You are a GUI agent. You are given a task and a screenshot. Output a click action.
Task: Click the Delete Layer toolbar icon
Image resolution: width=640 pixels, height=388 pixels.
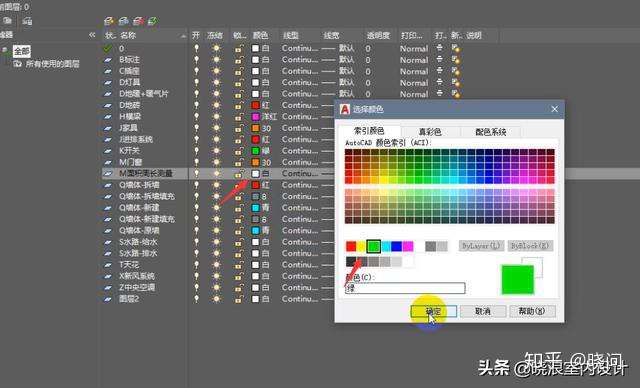pos(138,20)
